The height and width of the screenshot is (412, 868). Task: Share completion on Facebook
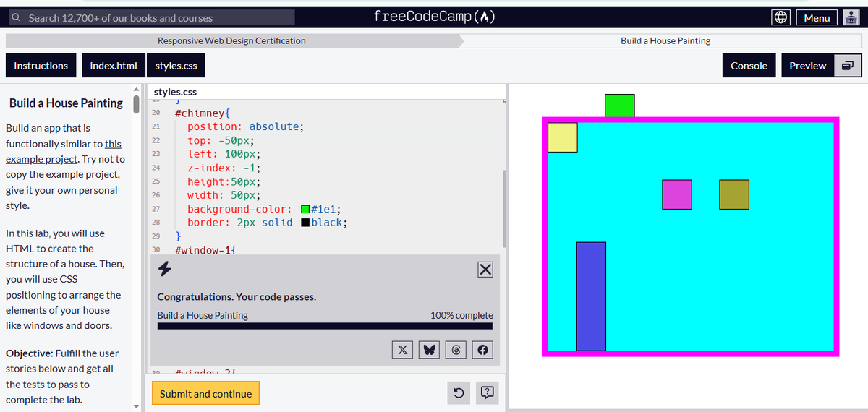click(x=482, y=350)
